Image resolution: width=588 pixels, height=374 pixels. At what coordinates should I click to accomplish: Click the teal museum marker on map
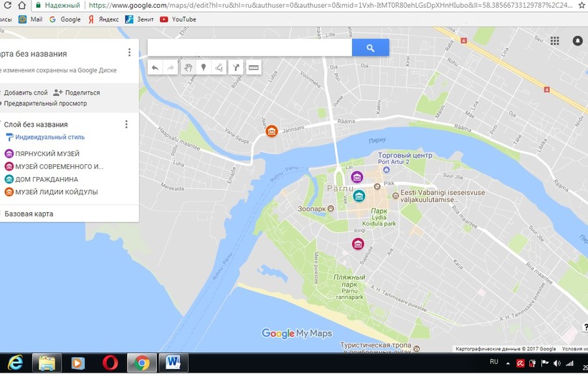click(x=359, y=196)
